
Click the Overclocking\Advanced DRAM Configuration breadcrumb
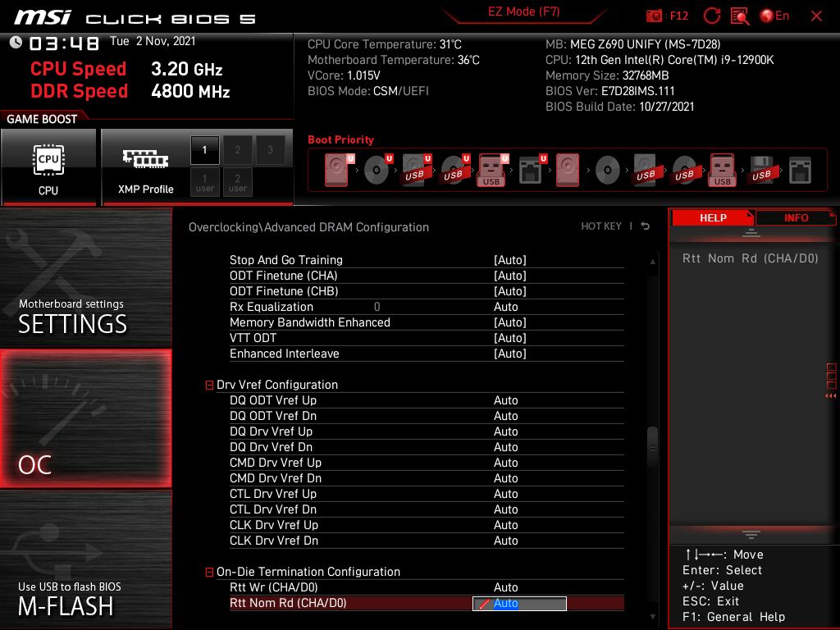coord(308,227)
